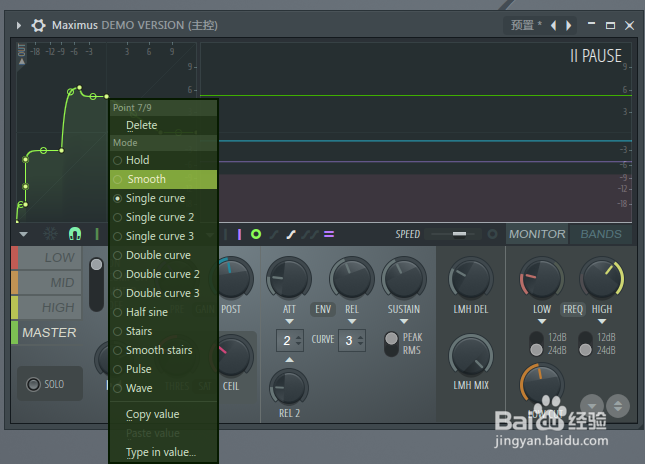Click the POST gain knob
This screenshot has width=645, height=464.
coord(233,278)
